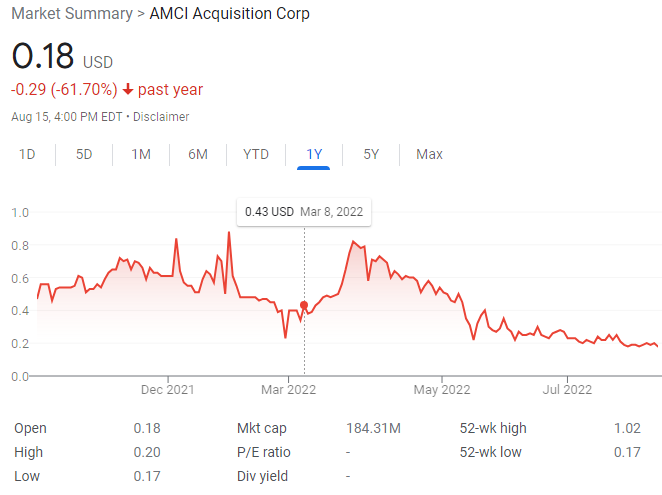662x495 pixels.
Task: Click the Mkt cap value 184.31M
Action: tap(373, 428)
